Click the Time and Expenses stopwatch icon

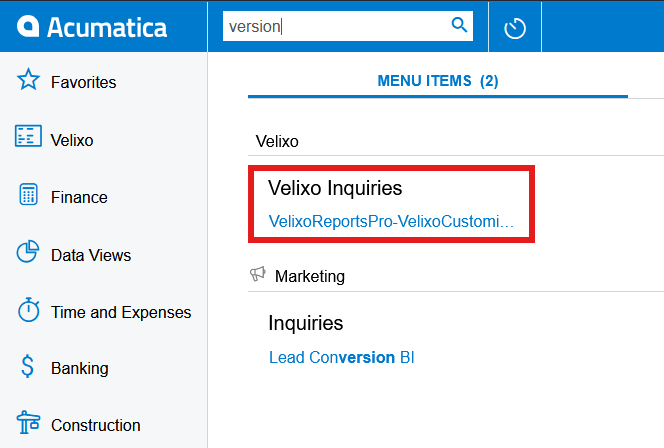(x=28, y=311)
